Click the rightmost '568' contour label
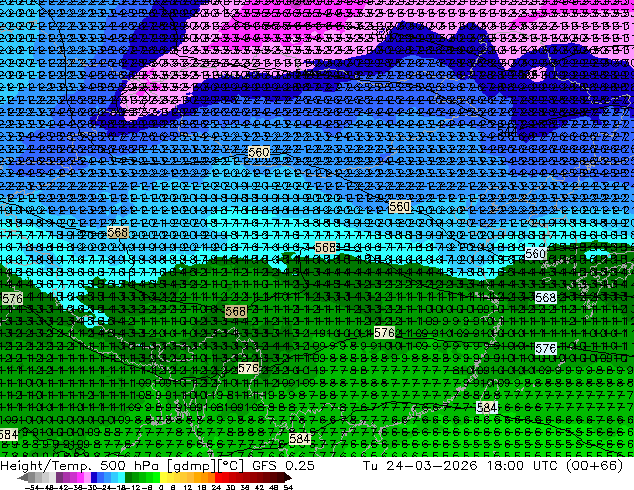Image resolution: width=634 pixels, height=490 pixels. (x=545, y=298)
